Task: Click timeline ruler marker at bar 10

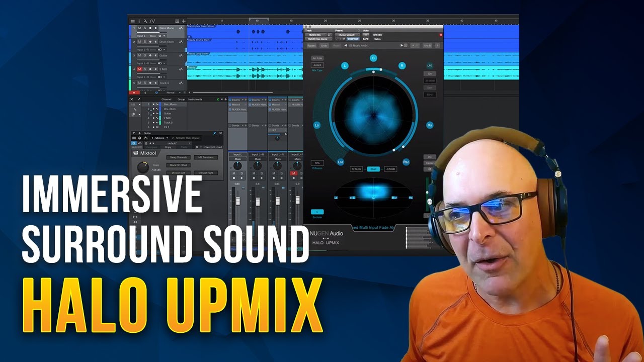Action: 257,21
